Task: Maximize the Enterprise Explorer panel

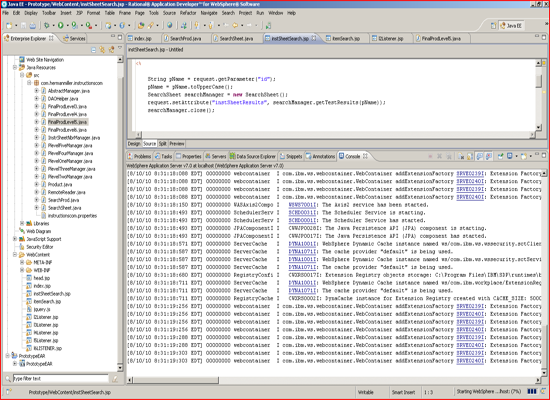Action: [120, 36]
